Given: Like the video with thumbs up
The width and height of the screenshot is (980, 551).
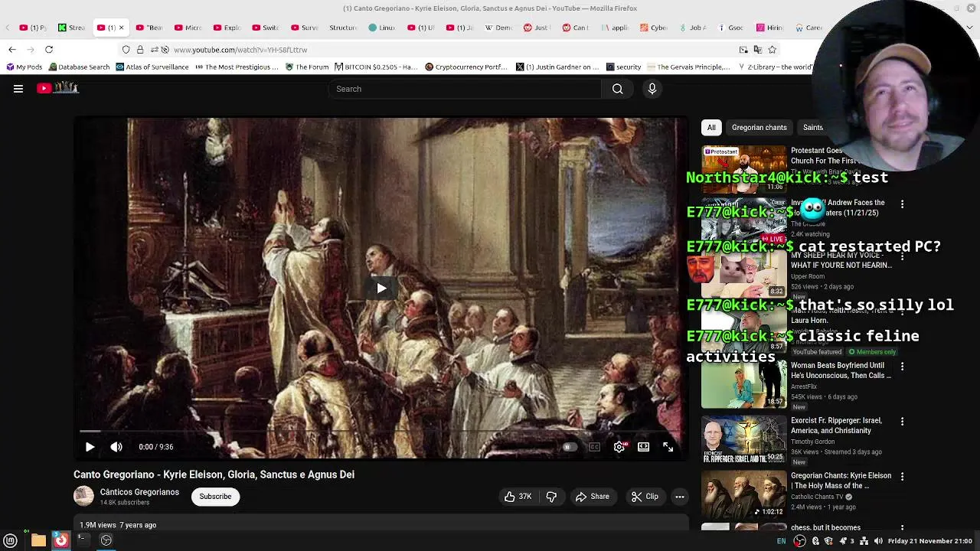Looking at the screenshot, I should point(518,497).
